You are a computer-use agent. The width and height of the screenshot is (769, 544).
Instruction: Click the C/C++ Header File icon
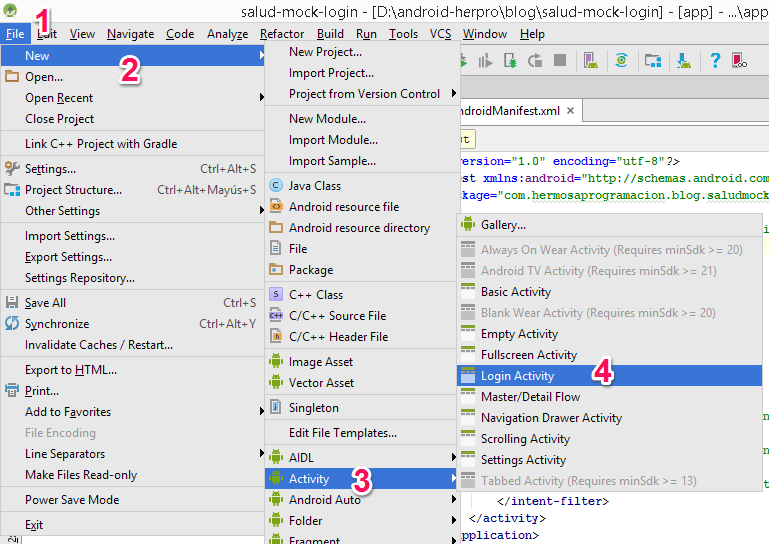tap(276, 337)
